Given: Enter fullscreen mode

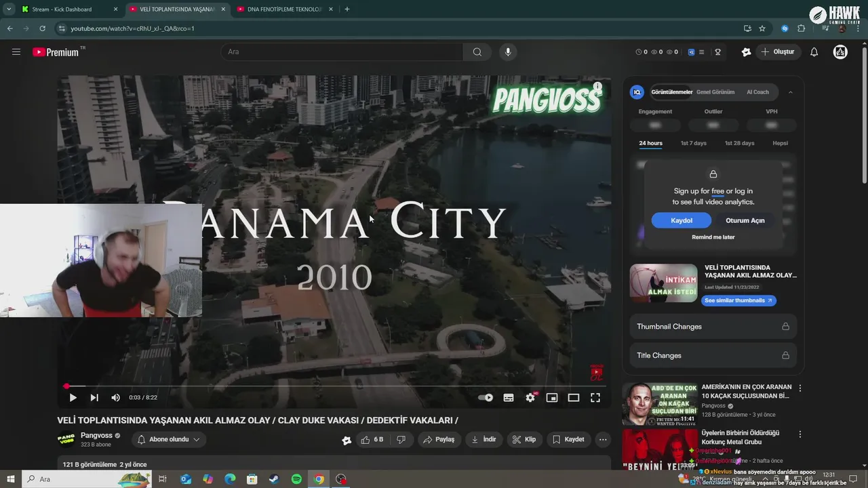Looking at the screenshot, I should tap(595, 398).
